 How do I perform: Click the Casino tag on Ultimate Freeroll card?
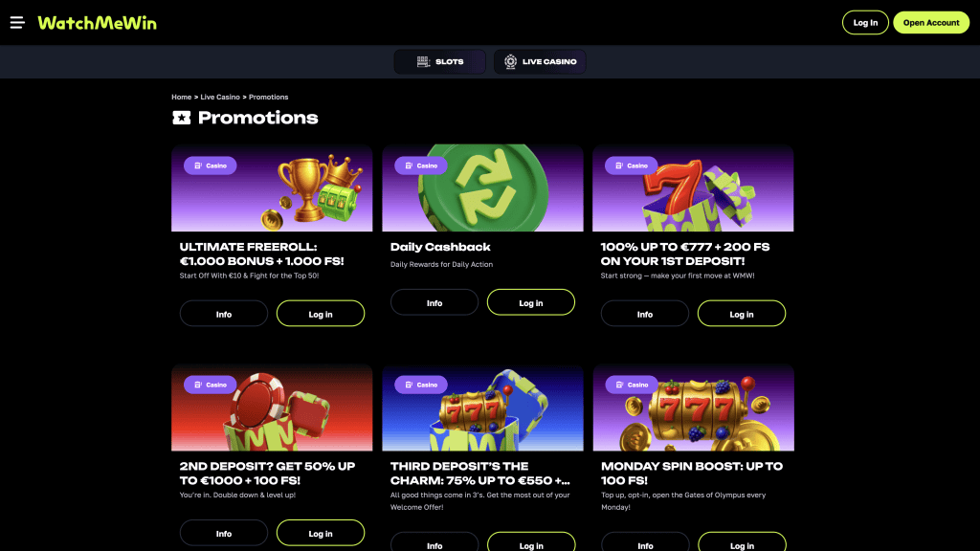[211, 165]
